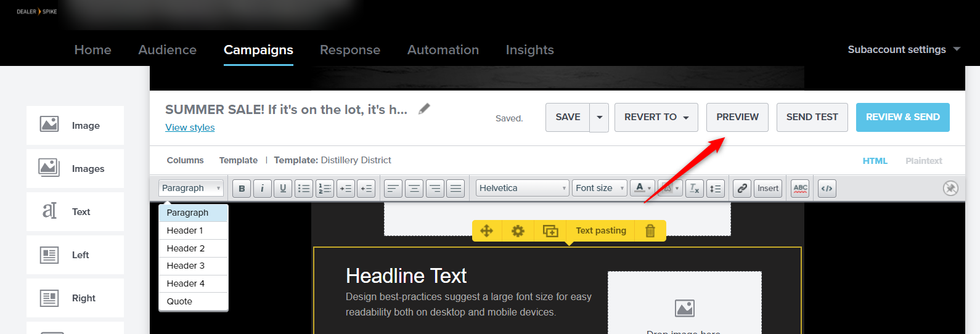The width and height of the screenshot is (980, 334).
Task: Insert a numbered list
Action: [325, 189]
